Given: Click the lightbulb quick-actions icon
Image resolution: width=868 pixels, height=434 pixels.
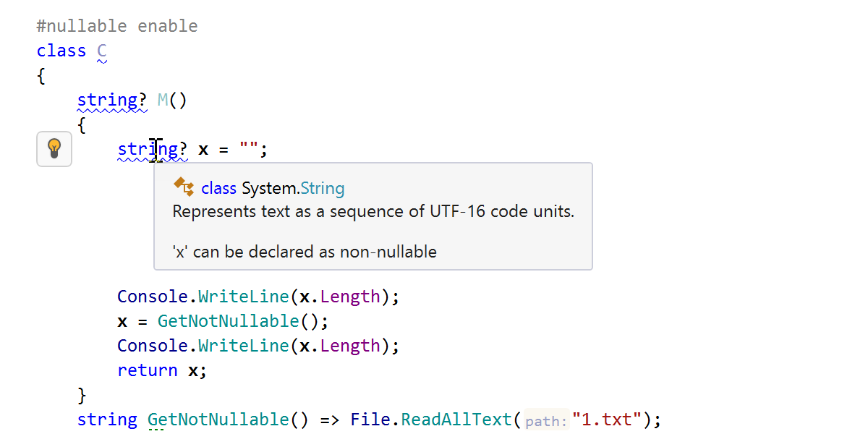Looking at the screenshot, I should (x=54, y=149).
